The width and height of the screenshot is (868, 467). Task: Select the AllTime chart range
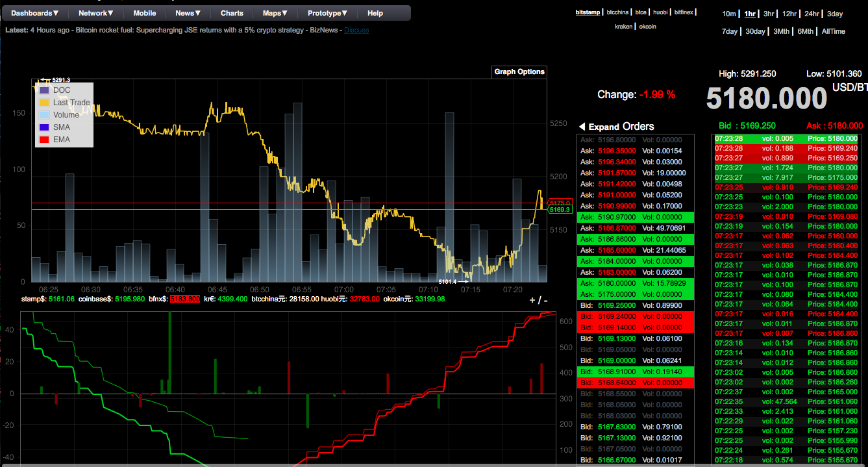click(x=834, y=31)
